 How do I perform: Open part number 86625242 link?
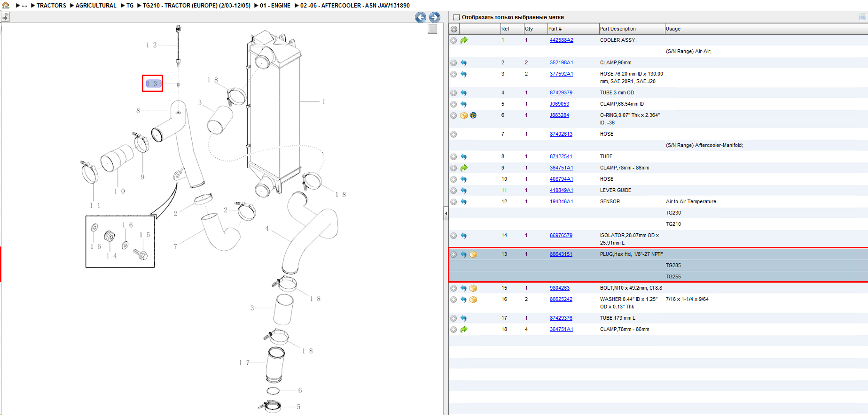[561, 300]
